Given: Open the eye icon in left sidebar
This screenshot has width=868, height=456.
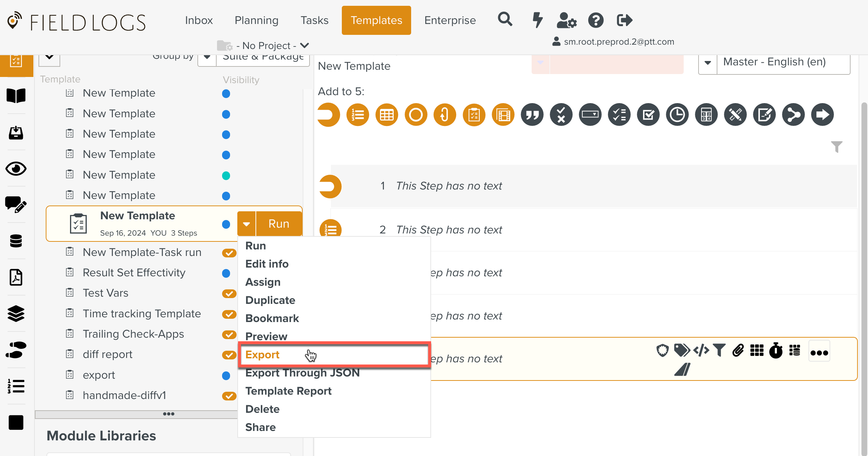Looking at the screenshot, I should [16, 169].
